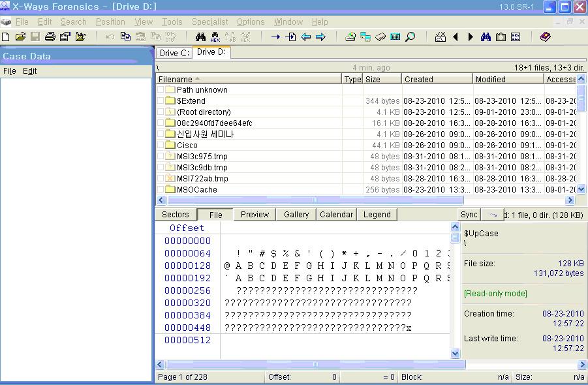Sort by the Modified column header
Screen dimensions: 588x385
508,79
